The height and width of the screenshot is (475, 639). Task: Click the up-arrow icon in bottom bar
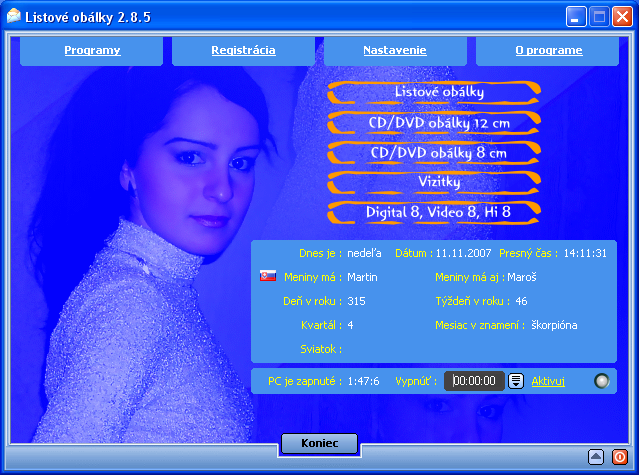coord(596,457)
